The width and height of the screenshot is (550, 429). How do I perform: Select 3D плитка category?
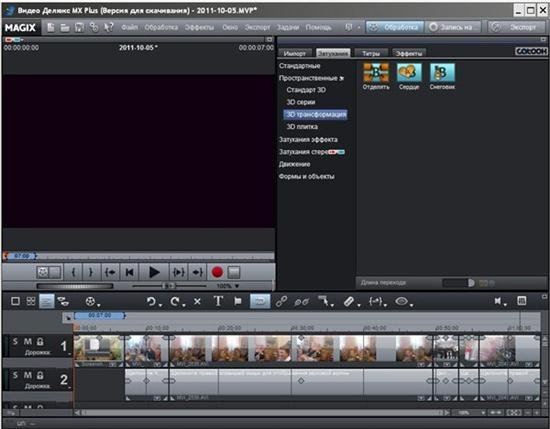point(302,127)
